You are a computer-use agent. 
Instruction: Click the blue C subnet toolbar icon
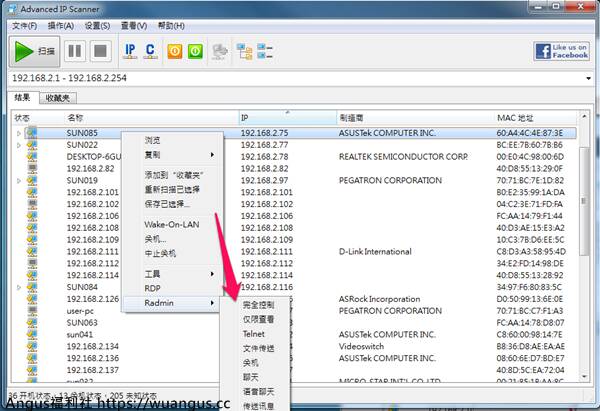pyautogui.click(x=150, y=51)
